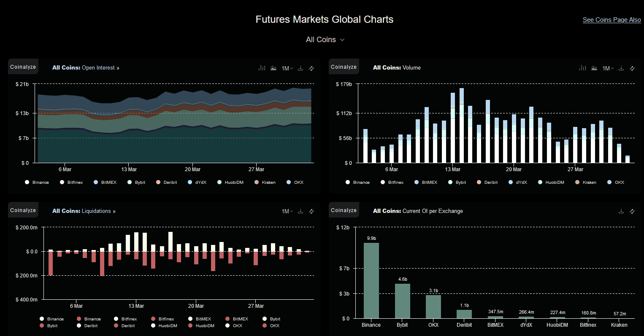Download the Open Interest chart
The height and width of the screenshot is (336, 644).
pos(300,68)
